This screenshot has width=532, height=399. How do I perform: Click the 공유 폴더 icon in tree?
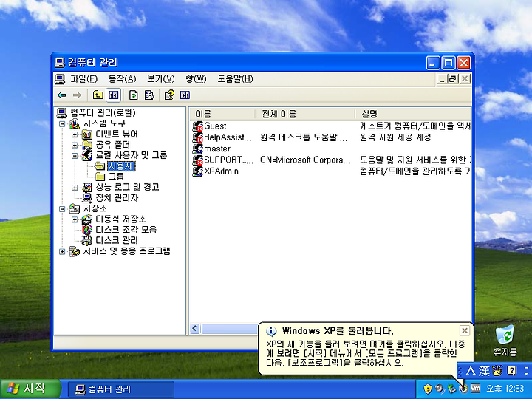click(x=87, y=145)
